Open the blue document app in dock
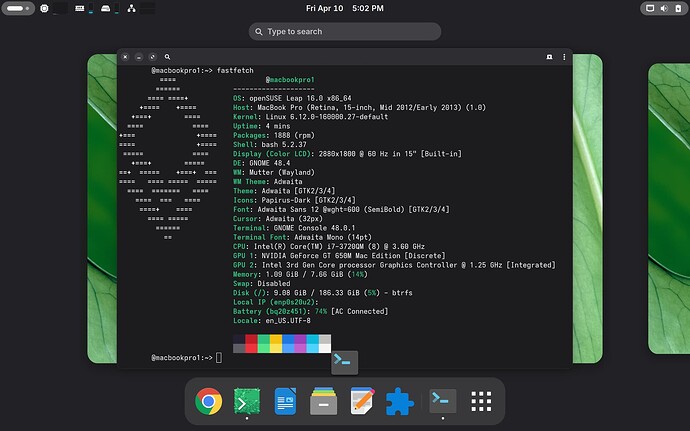Image resolution: width=690 pixels, height=431 pixels. tap(285, 401)
